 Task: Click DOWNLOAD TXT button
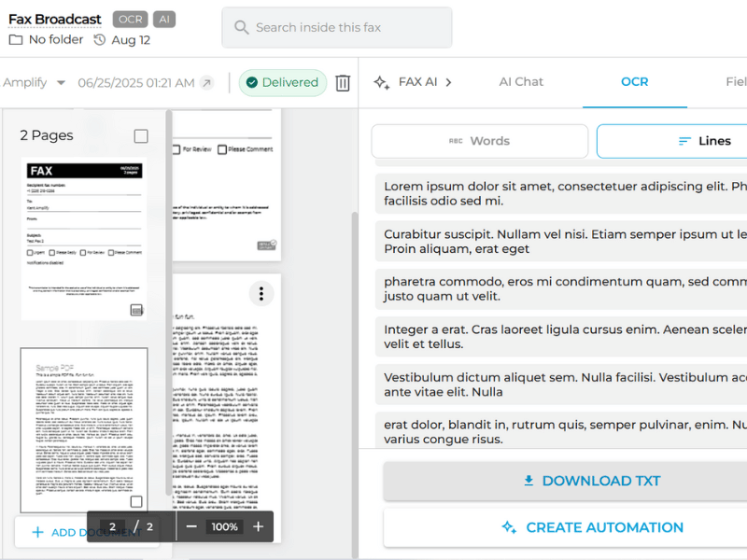coord(565,481)
